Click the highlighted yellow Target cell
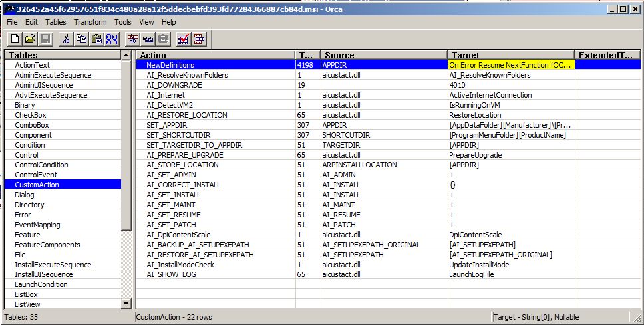The image size is (644, 325). [510, 65]
